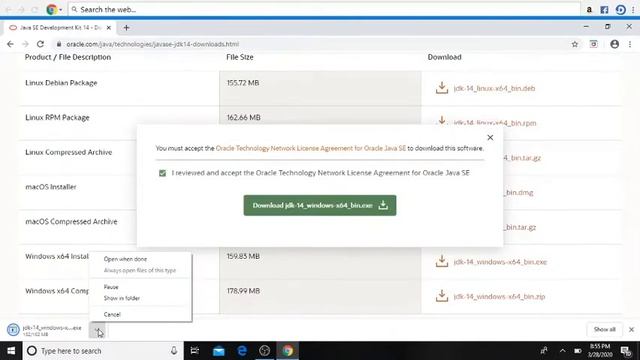Open Task View on taskbar
This screenshot has width=640, height=360.
(x=195, y=351)
